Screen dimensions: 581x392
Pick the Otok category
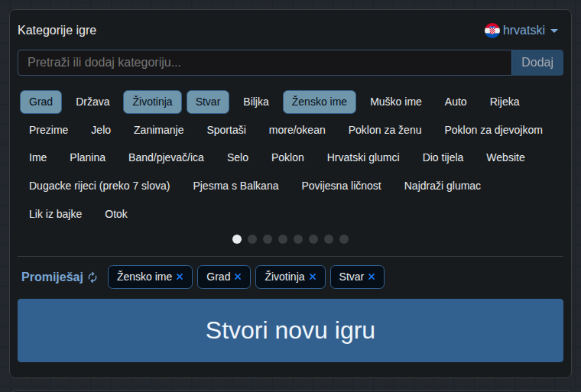coord(116,214)
